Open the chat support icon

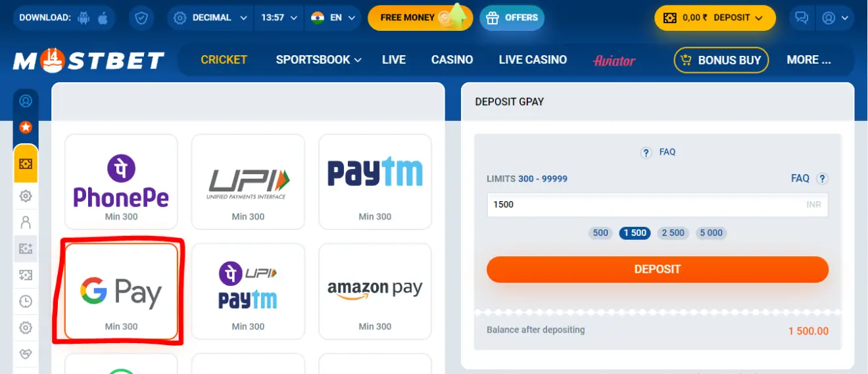coord(801,18)
